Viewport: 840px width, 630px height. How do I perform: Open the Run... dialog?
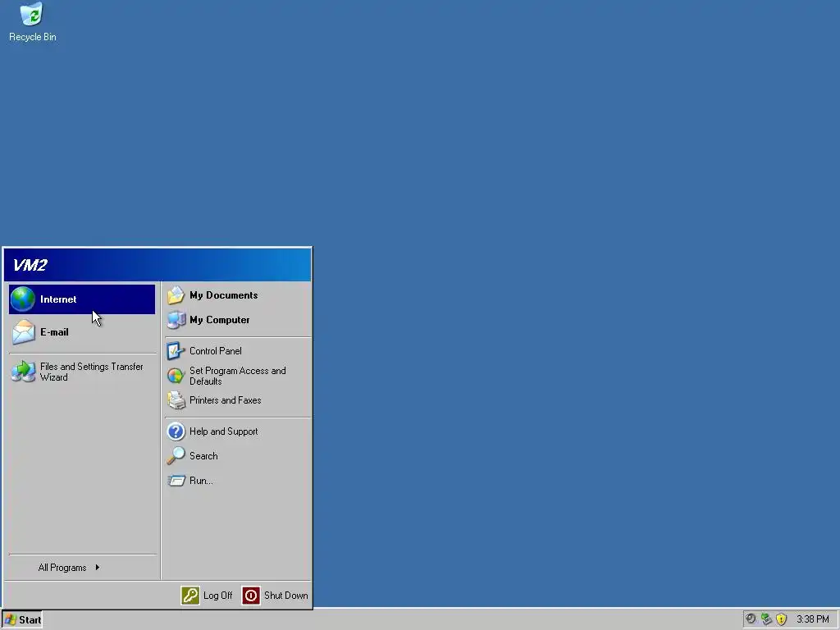click(x=238, y=481)
